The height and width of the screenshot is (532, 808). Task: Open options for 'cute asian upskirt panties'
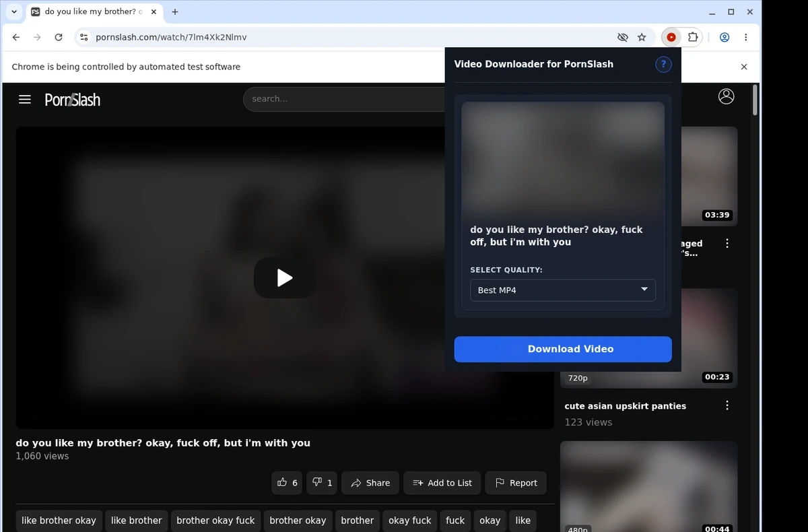pos(727,405)
